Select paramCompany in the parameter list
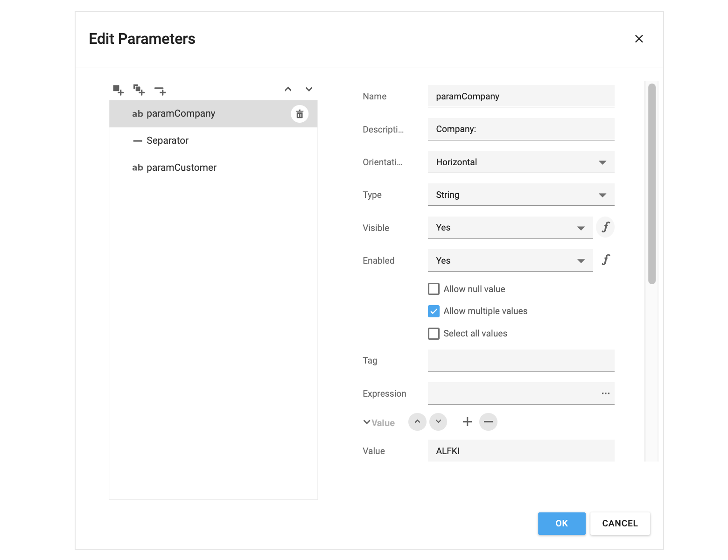The image size is (728, 560). (x=213, y=114)
